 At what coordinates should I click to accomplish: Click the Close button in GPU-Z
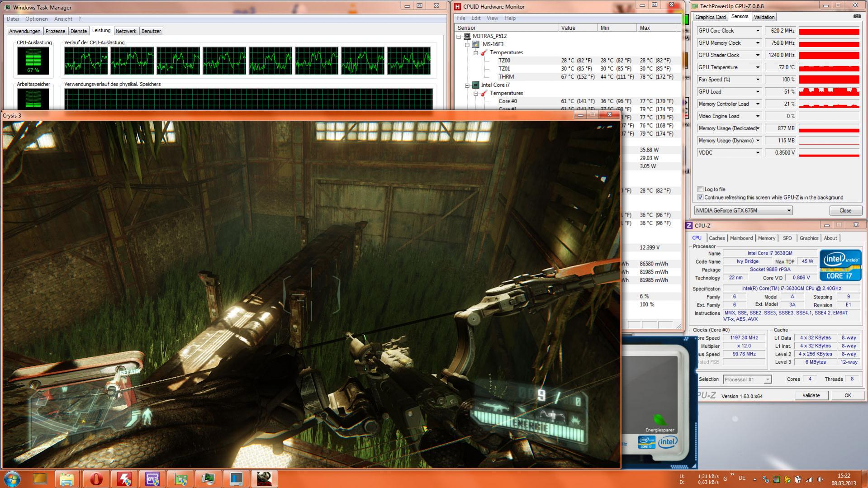click(845, 211)
